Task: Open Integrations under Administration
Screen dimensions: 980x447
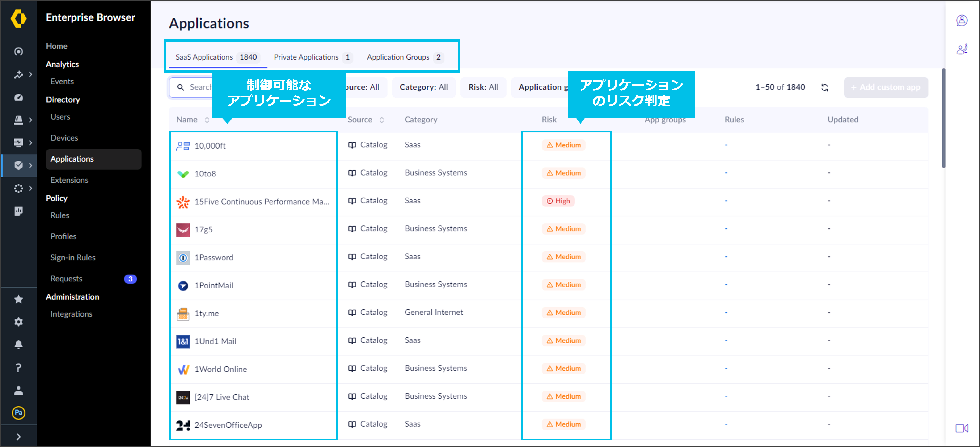Action: (x=71, y=314)
